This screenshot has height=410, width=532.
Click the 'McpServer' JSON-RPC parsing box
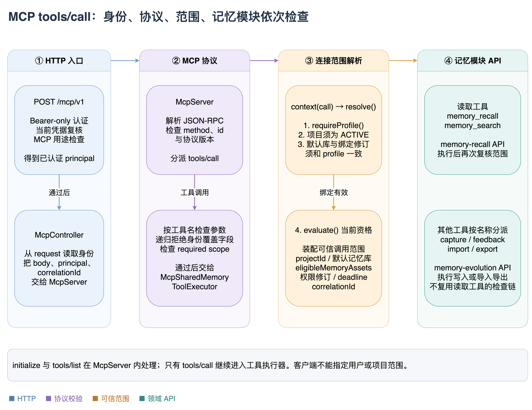tap(194, 130)
